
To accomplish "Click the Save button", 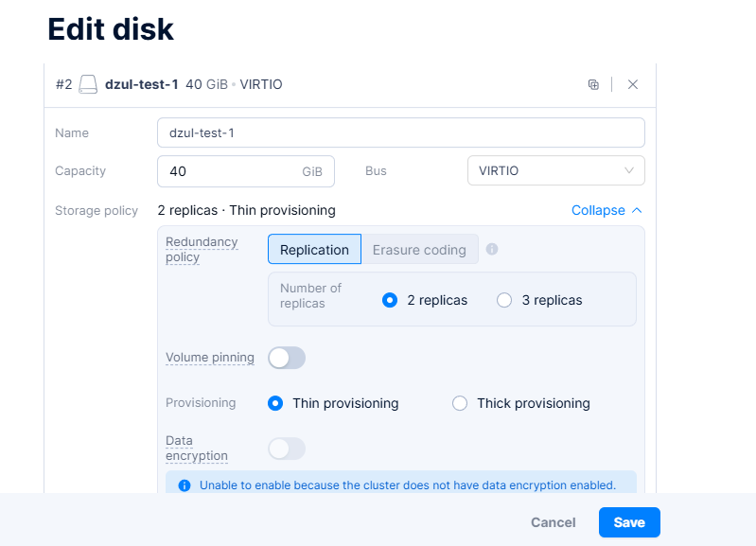I will click(x=629, y=522).
